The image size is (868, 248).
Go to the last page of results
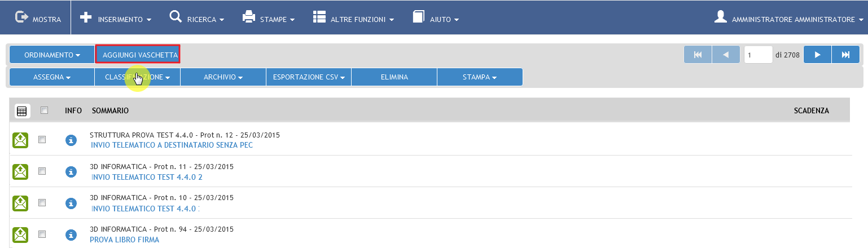point(845,55)
